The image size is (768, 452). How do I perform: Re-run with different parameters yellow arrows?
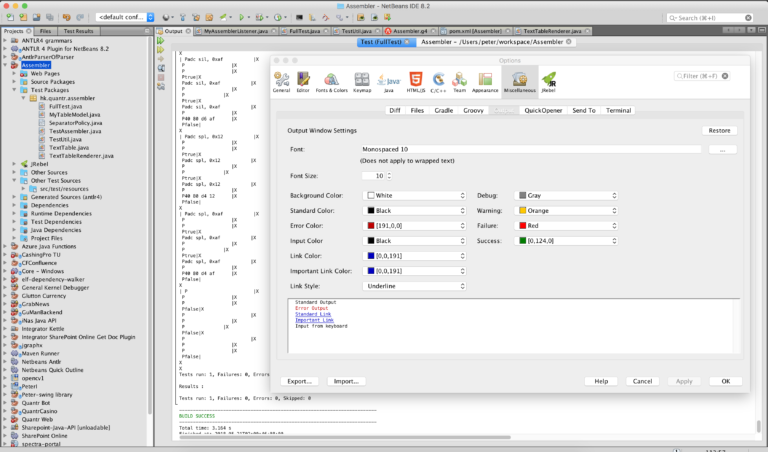(x=161, y=50)
